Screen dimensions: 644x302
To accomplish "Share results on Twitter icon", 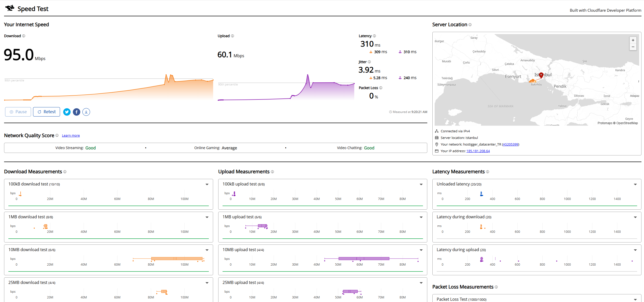I will pyautogui.click(x=67, y=112).
